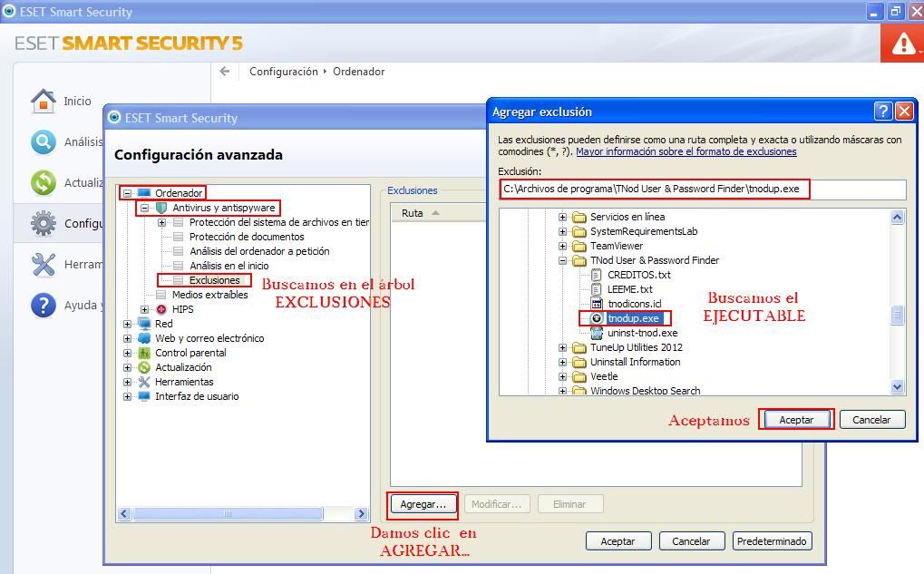The image size is (924, 574).
Task: Click the TeamViewer folder icon
Action: [x=579, y=246]
